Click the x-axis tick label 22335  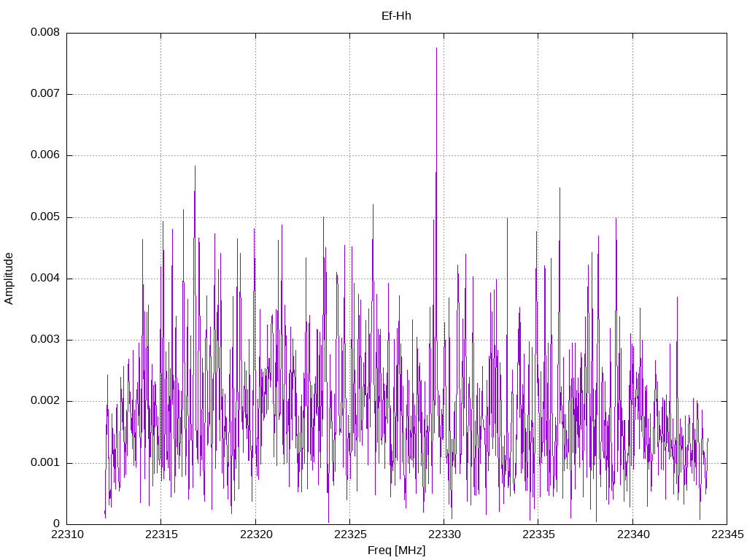[x=538, y=534]
